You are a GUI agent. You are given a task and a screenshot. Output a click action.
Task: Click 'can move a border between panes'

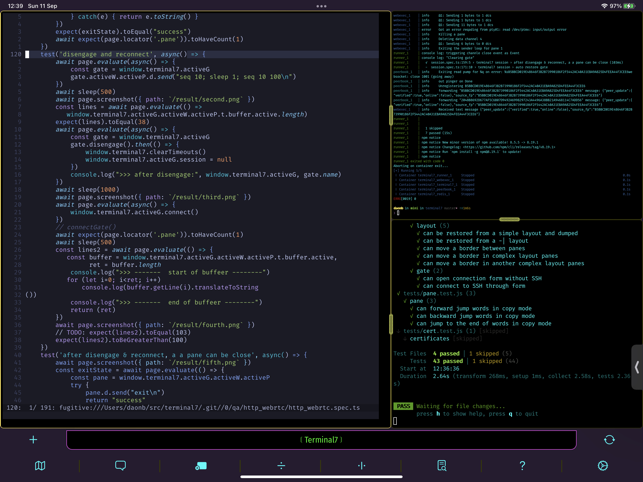click(471, 248)
